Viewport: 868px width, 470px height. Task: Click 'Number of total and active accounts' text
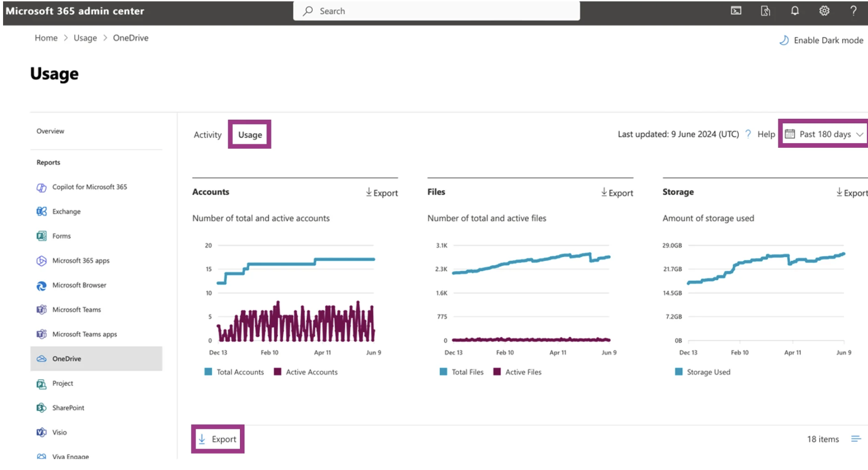[x=261, y=218]
